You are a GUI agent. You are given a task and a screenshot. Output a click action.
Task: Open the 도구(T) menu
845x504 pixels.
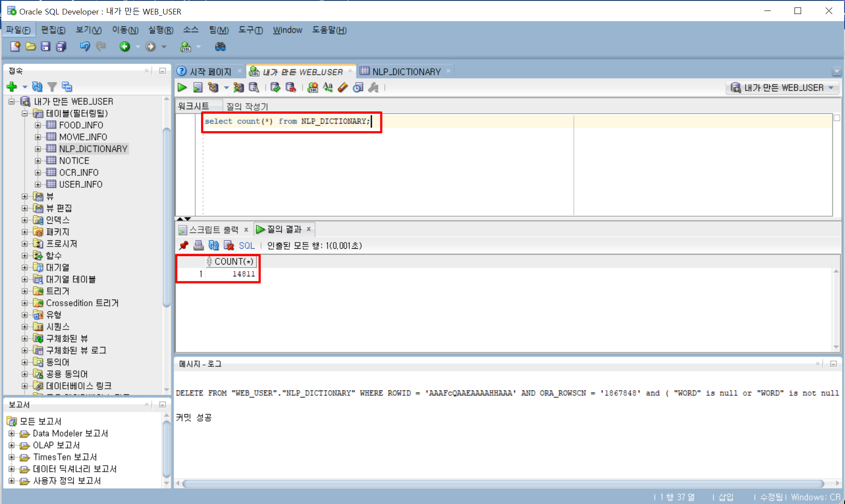click(250, 30)
